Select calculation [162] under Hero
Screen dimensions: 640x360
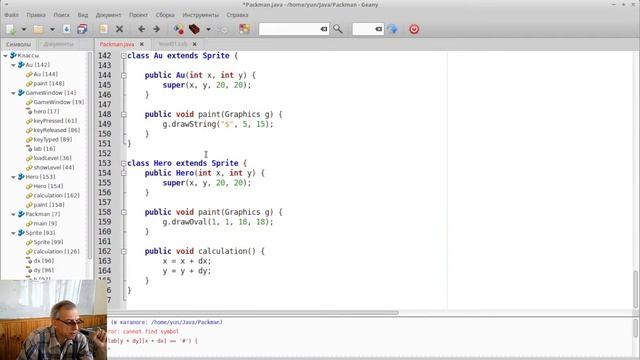click(56, 196)
